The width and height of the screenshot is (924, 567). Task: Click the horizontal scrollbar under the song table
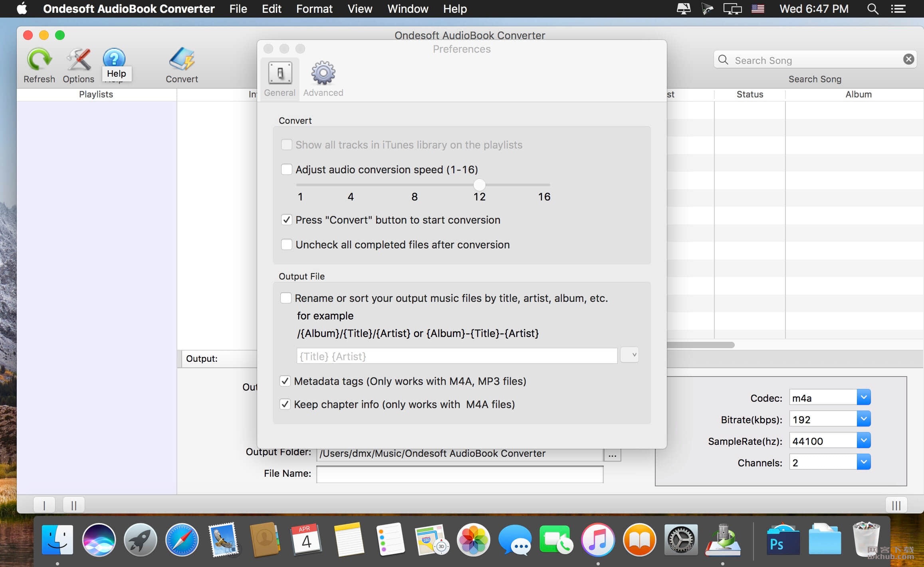pos(700,345)
